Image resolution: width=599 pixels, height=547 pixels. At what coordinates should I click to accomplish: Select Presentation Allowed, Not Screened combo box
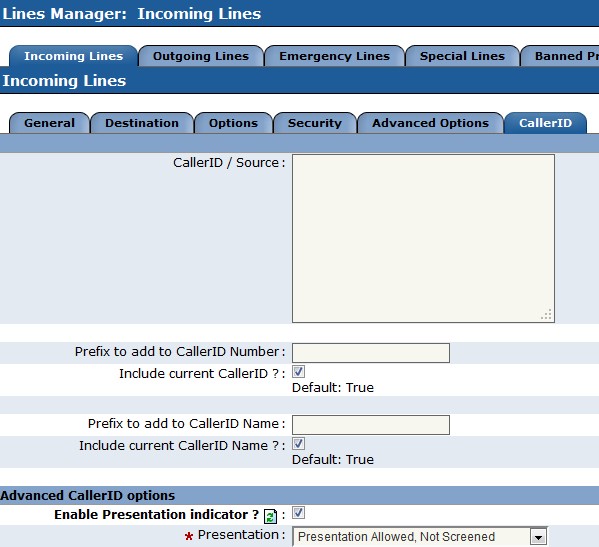click(420, 537)
